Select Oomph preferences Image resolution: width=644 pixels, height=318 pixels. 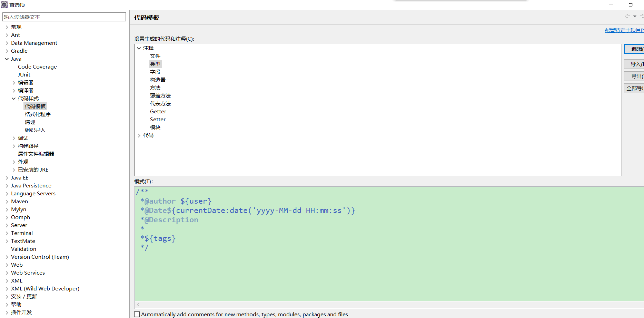point(20,217)
